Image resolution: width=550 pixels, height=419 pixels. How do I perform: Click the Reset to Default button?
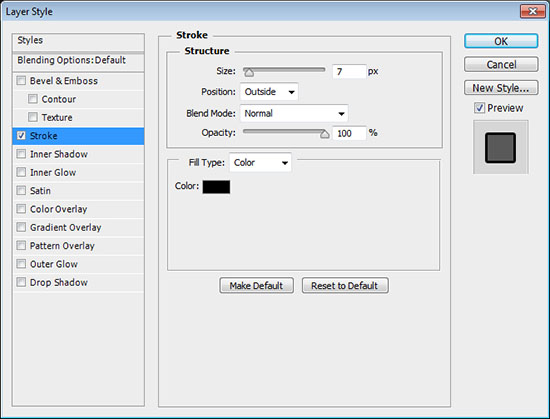tap(345, 286)
